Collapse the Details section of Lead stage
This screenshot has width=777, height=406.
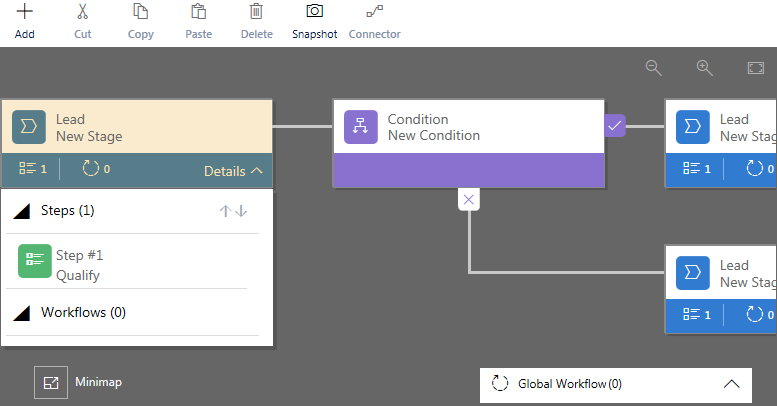click(233, 171)
